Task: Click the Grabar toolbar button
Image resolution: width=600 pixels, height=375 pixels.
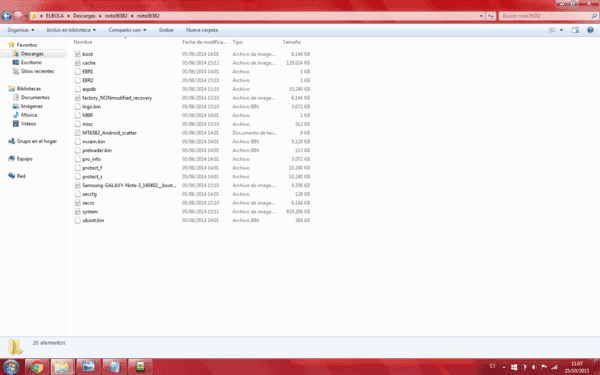Action: point(166,30)
